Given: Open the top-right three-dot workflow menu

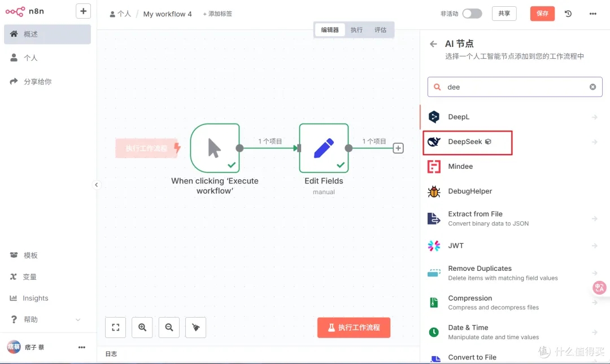Looking at the screenshot, I should 593,14.
